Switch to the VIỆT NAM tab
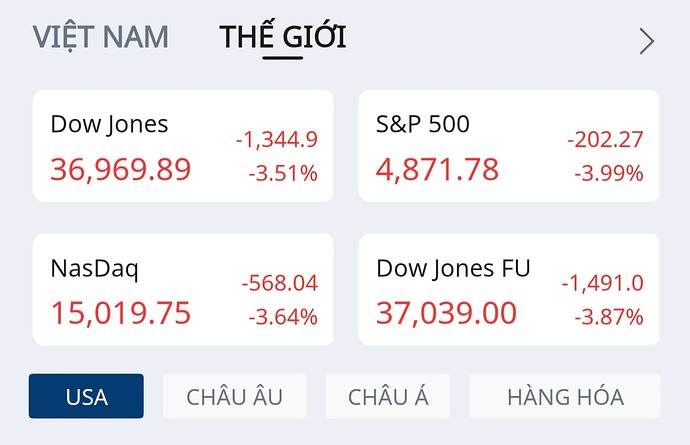This screenshot has width=690, height=445. point(100,38)
